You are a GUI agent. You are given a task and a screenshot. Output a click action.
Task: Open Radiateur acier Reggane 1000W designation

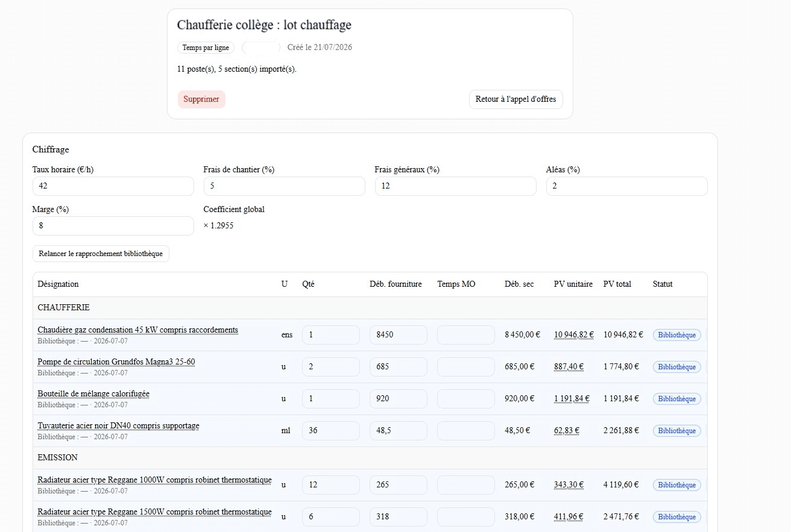[x=154, y=480]
